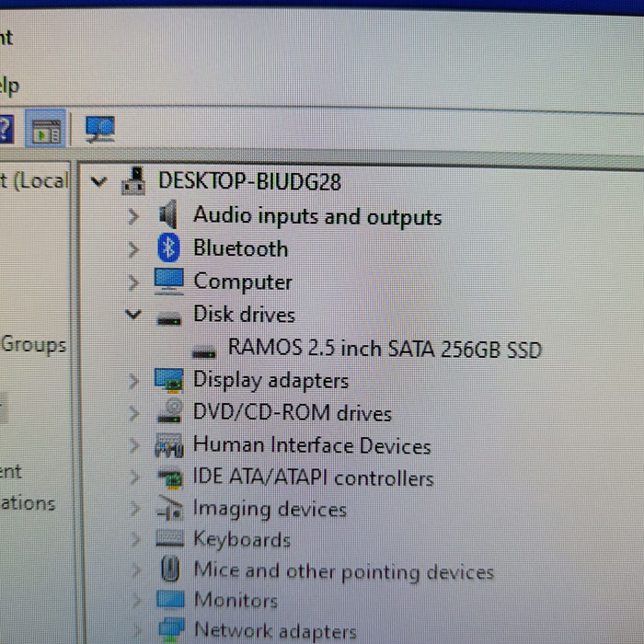Expand the Monitors category
Viewport: 644px width, 644px height.
tap(134, 601)
